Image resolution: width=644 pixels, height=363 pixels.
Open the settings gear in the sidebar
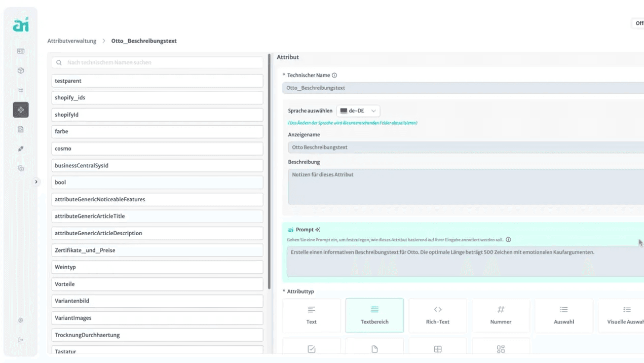click(21, 320)
